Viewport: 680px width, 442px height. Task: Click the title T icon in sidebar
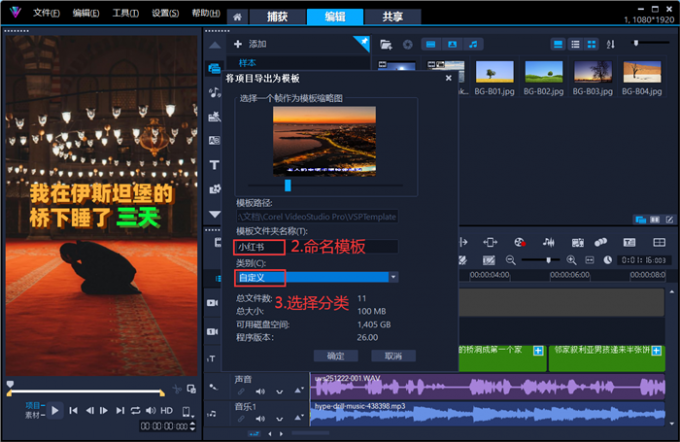(214, 165)
